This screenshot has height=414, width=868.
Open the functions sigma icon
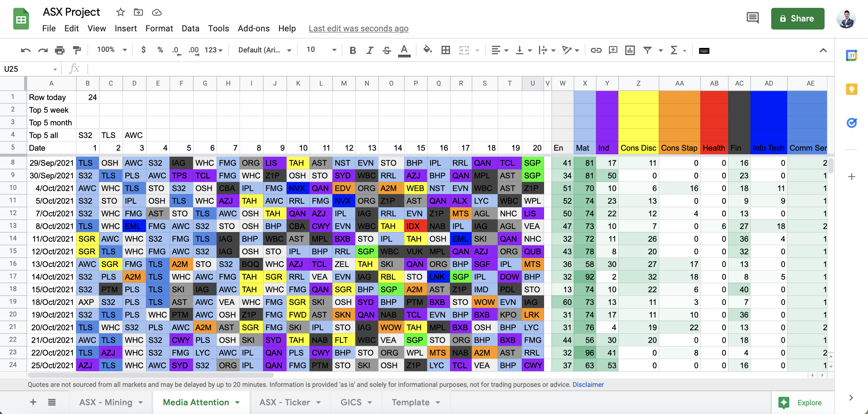tap(674, 51)
